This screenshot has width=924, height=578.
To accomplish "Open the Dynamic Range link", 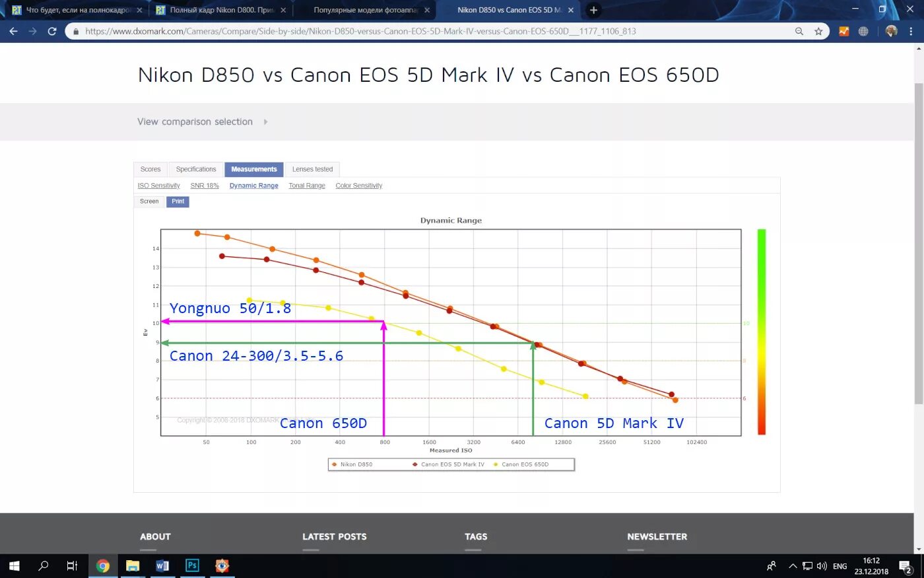I will pos(254,186).
